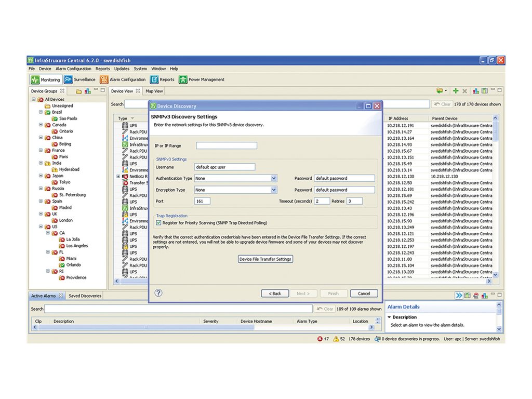This screenshot has height=399, width=532.
Task: Uncheck Register for Priority Scanning checkbox
Action: point(159,222)
